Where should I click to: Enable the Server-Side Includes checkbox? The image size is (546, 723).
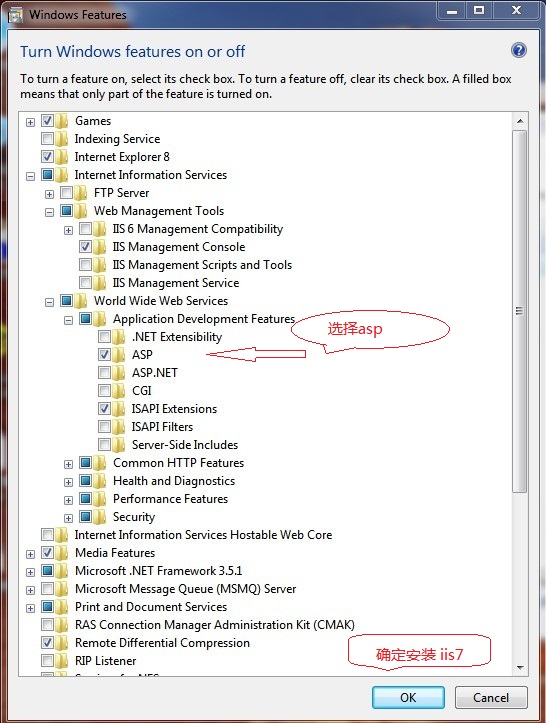point(104,444)
